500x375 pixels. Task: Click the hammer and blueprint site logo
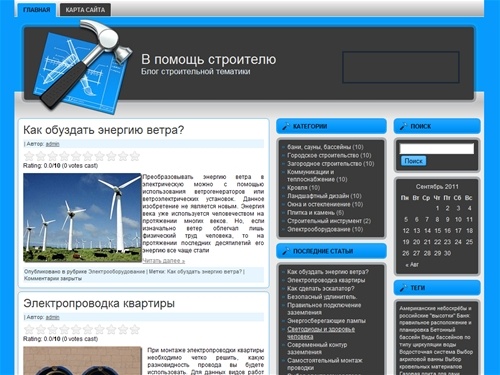82,67
